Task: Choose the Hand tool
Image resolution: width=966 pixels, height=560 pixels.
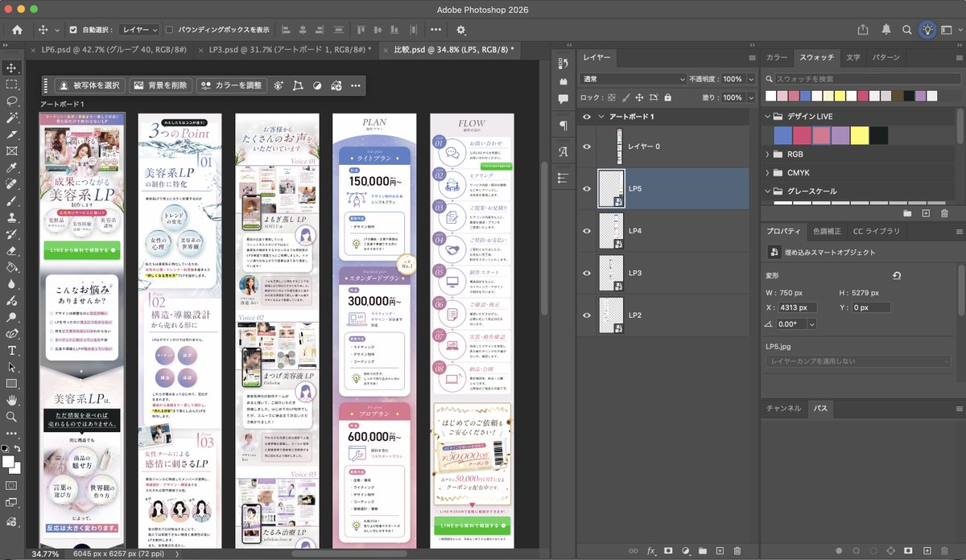Action: click(12, 400)
